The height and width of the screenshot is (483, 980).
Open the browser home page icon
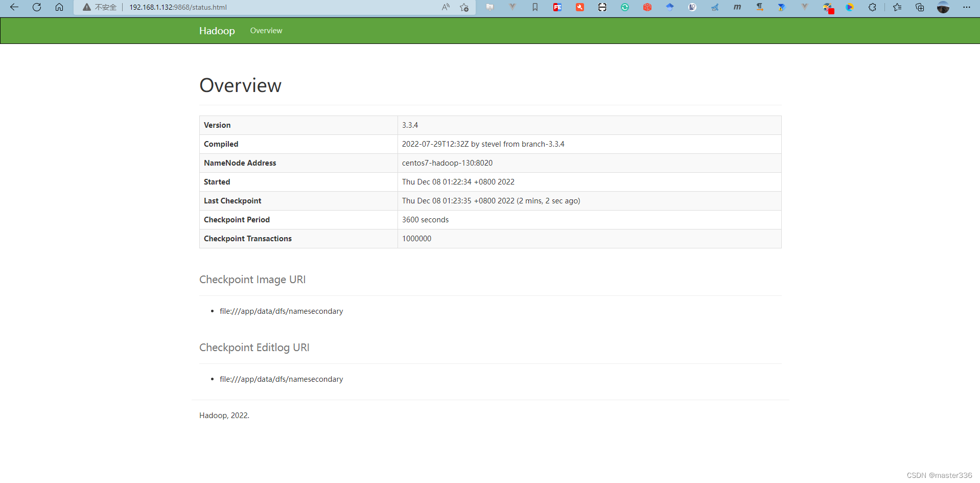pos(59,7)
